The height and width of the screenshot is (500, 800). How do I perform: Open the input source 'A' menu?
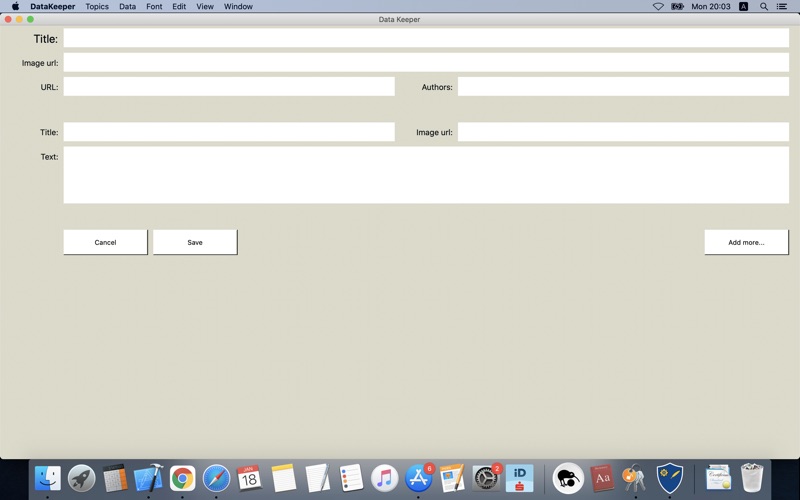point(743,7)
